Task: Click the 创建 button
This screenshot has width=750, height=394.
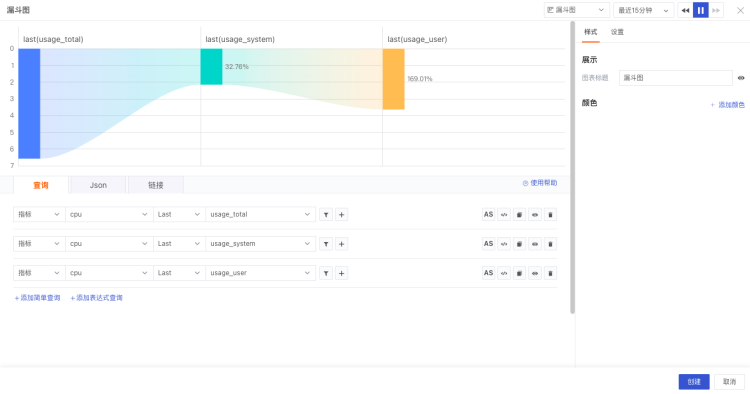Action: point(694,382)
